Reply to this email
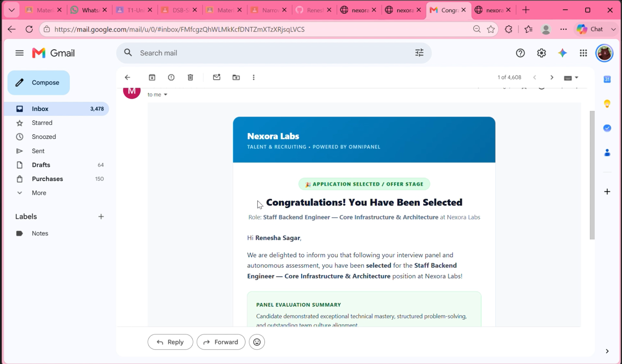The height and width of the screenshot is (364, 622). 170,342
